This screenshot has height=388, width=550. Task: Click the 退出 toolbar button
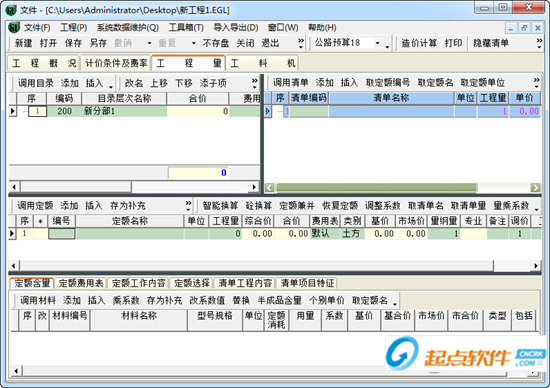pos(270,43)
